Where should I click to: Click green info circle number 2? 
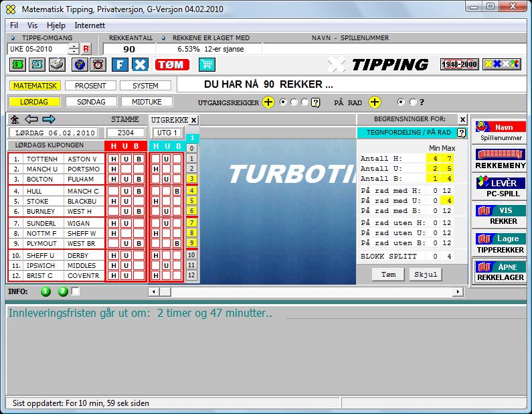(63, 291)
